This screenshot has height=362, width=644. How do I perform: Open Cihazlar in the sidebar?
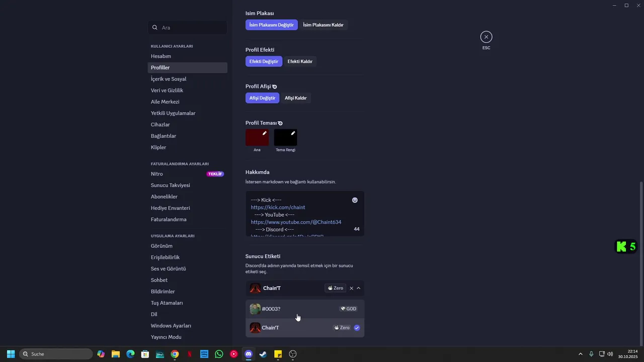pyautogui.click(x=188, y=125)
